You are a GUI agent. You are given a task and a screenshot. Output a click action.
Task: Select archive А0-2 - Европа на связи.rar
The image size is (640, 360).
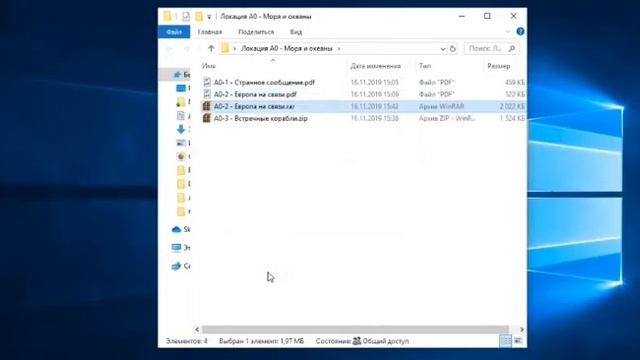point(254,107)
